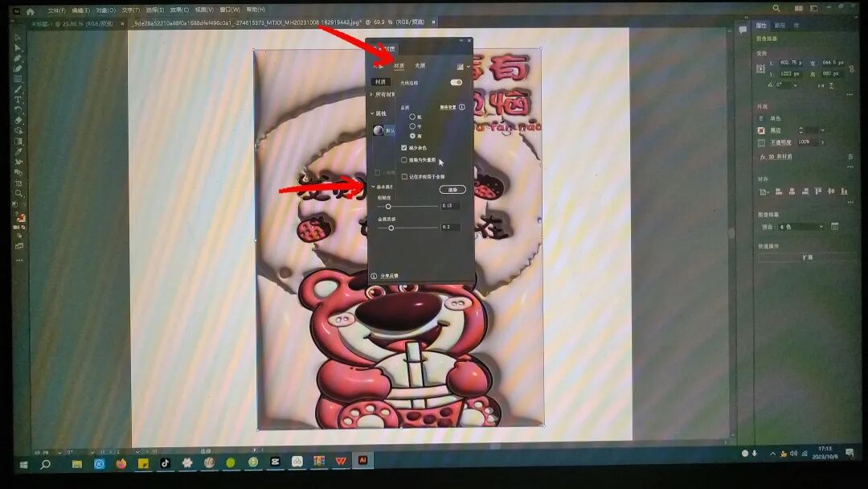The image size is (868, 489).
Task: Click the info icon next to render settings
Action: click(461, 107)
